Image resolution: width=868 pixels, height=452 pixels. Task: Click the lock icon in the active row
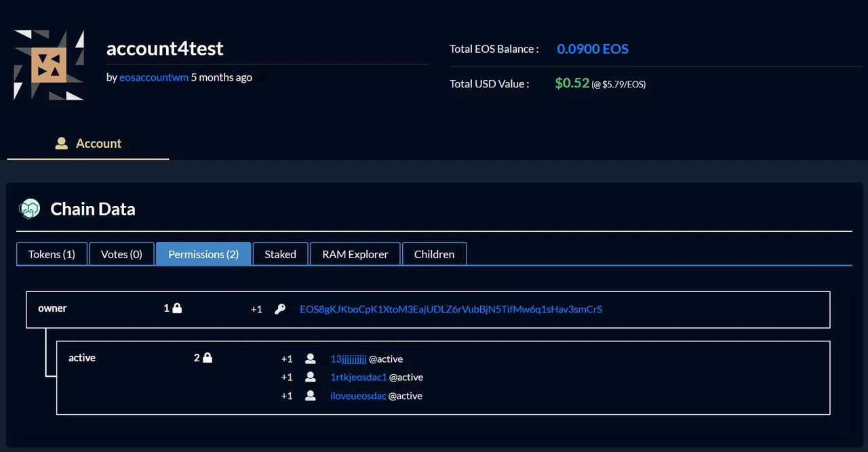tap(208, 358)
